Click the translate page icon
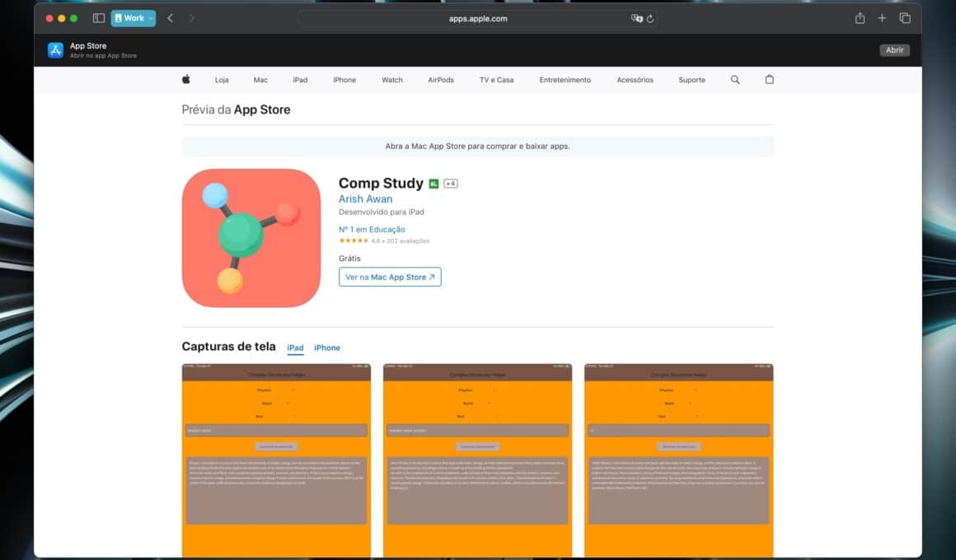The height and width of the screenshot is (560, 956). click(x=636, y=18)
